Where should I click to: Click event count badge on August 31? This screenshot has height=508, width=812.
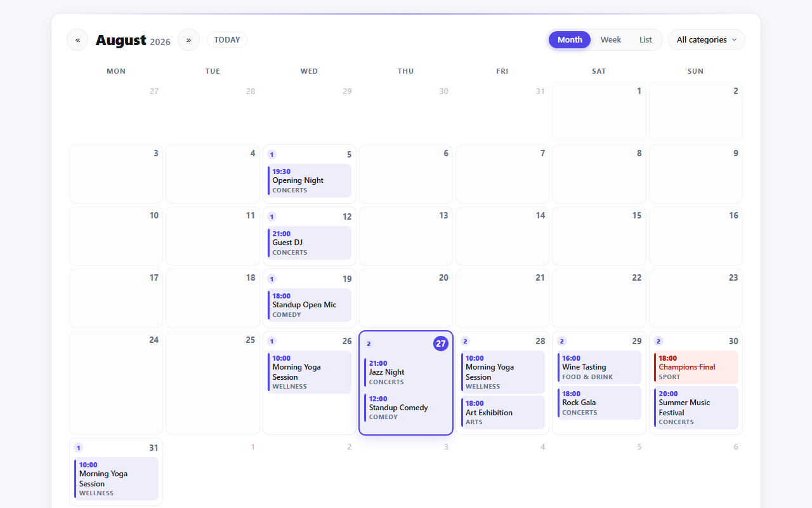(79, 448)
